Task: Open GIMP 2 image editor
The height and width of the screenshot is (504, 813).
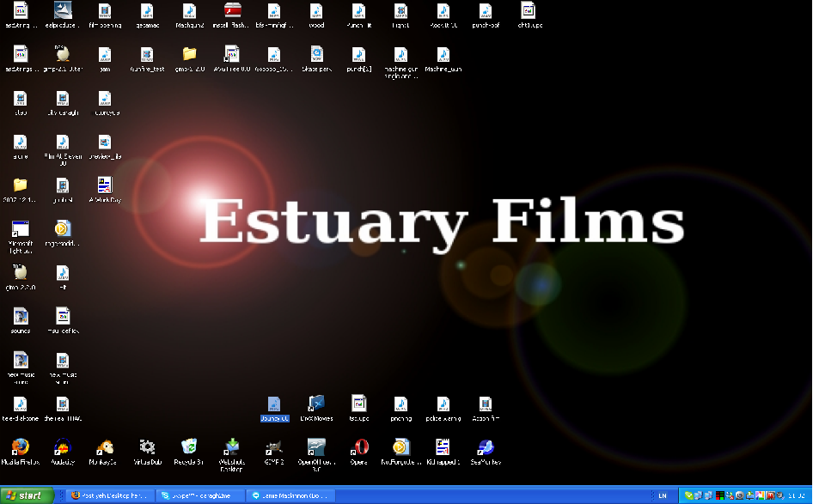Action: [x=273, y=448]
